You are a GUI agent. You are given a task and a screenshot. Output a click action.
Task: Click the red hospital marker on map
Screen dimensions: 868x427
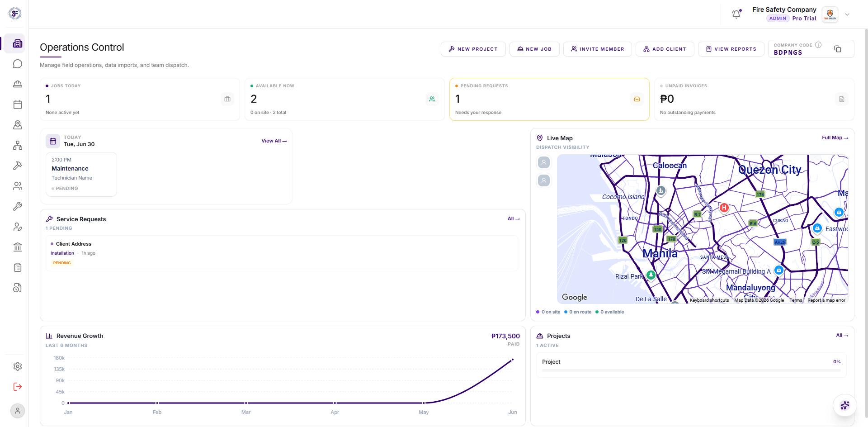pyautogui.click(x=724, y=208)
